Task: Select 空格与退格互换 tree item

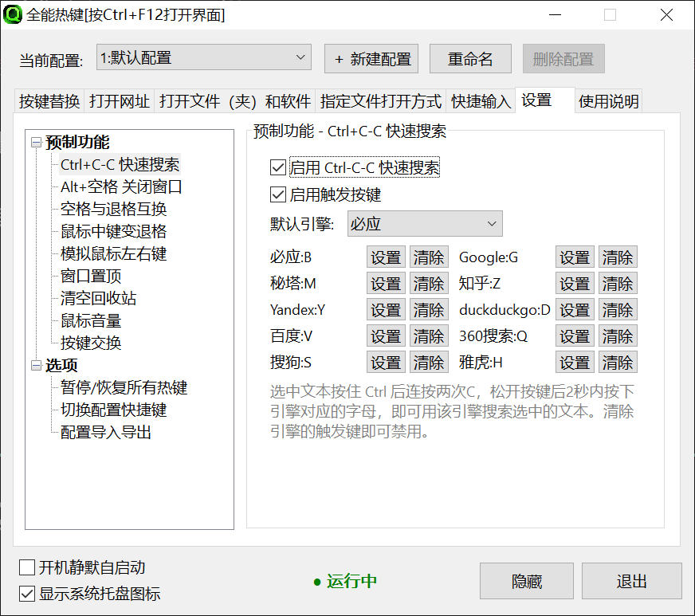Action: 113,209
